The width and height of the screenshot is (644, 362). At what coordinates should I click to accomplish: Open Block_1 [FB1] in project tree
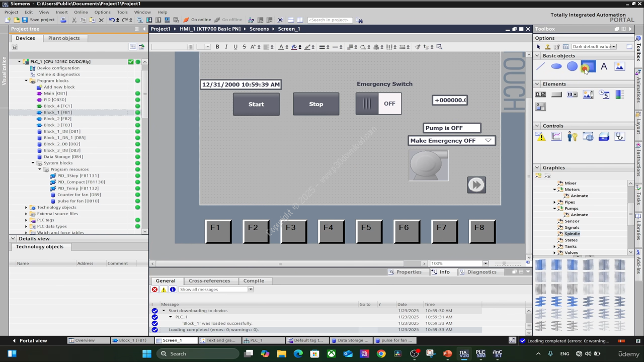pos(57,112)
